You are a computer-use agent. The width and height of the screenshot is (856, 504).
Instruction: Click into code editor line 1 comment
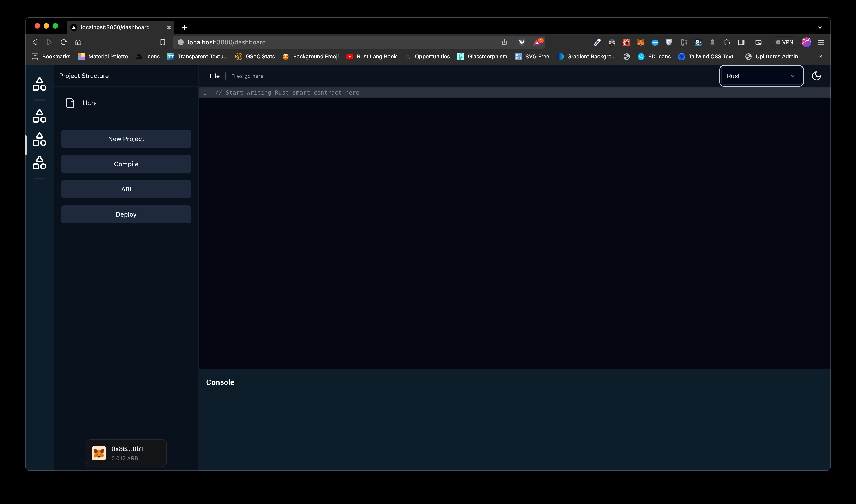pos(287,92)
